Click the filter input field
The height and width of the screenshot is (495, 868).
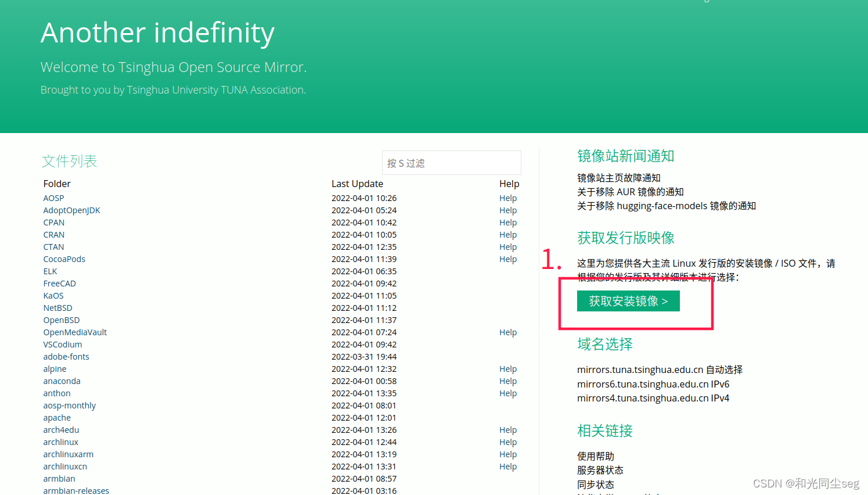[451, 163]
